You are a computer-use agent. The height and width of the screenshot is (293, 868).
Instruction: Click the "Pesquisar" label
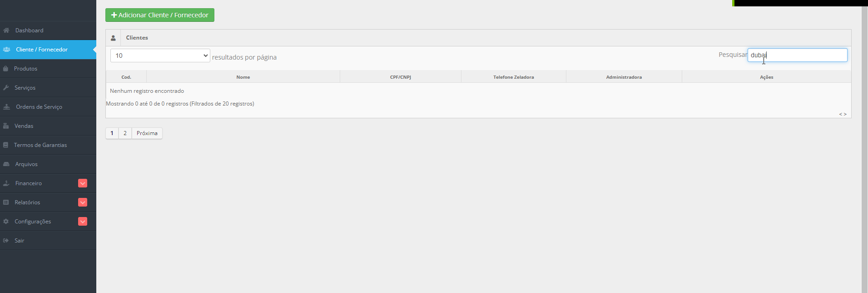(x=733, y=55)
